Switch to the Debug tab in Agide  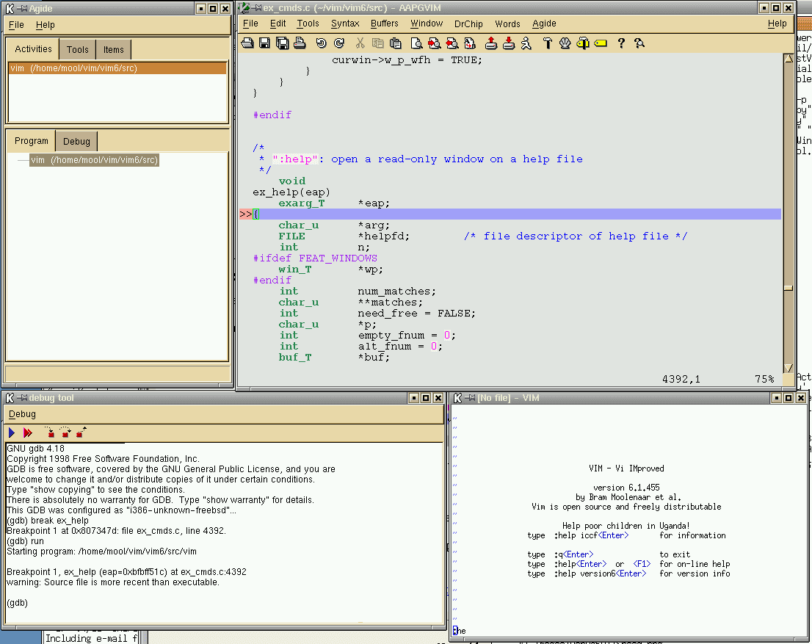[76, 142]
